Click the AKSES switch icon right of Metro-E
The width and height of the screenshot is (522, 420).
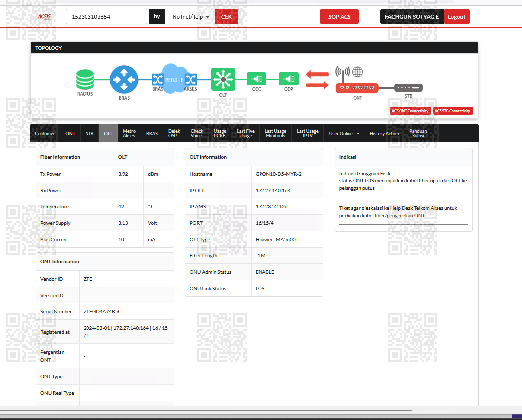click(x=191, y=80)
